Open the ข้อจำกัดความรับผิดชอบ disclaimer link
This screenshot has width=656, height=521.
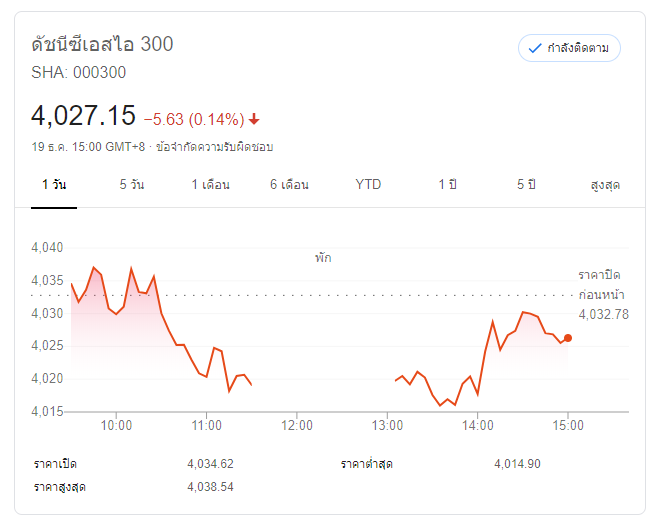pos(214,147)
